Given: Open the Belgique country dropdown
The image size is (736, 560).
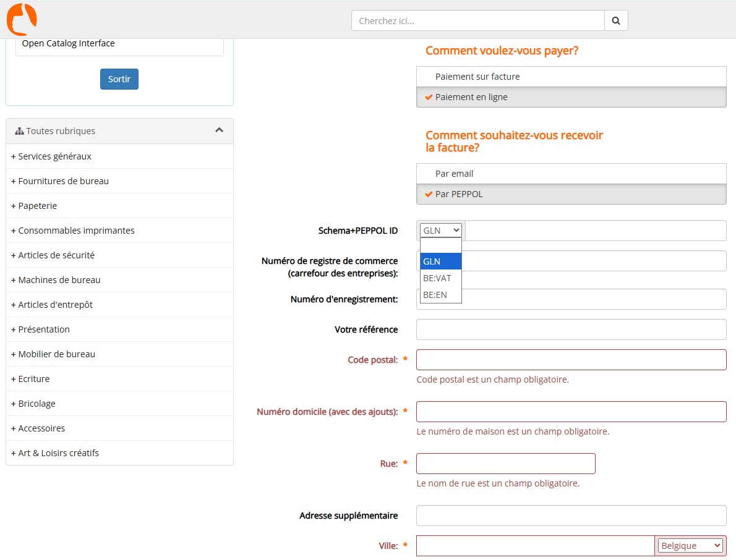Looking at the screenshot, I should [690, 546].
